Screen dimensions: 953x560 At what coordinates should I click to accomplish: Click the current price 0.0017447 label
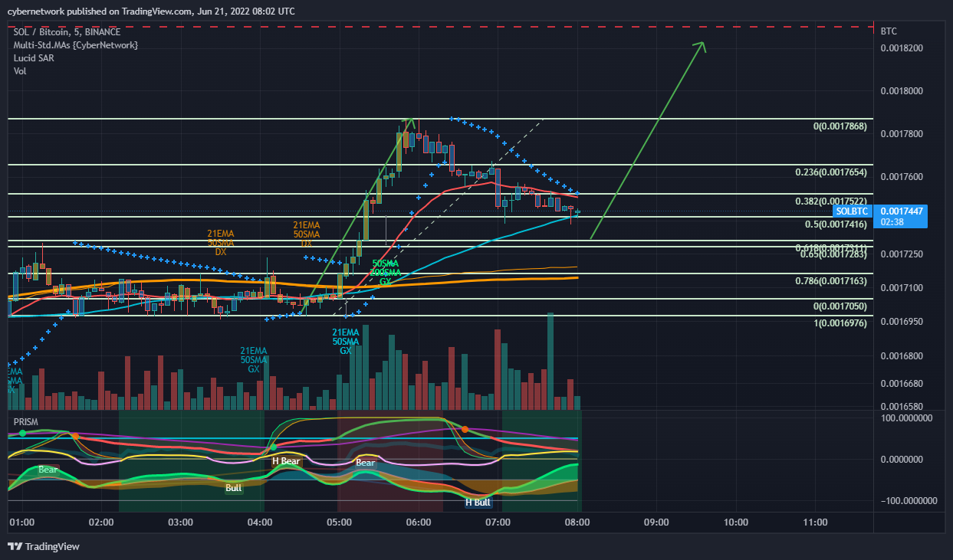click(902, 211)
